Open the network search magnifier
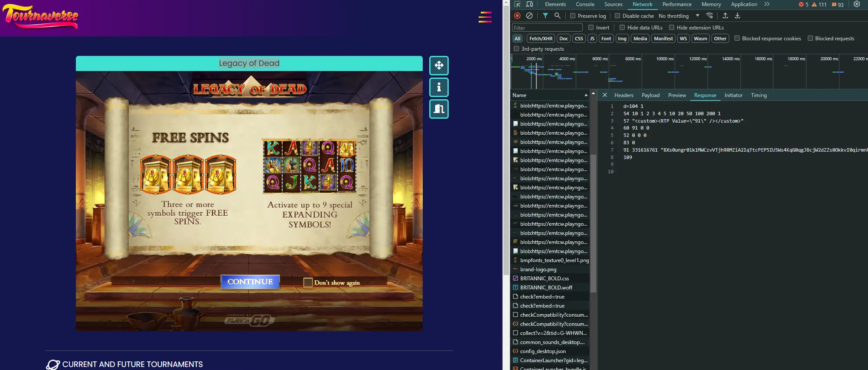Image resolution: width=868 pixels, height=370 pixels. (x=558, y=16)
